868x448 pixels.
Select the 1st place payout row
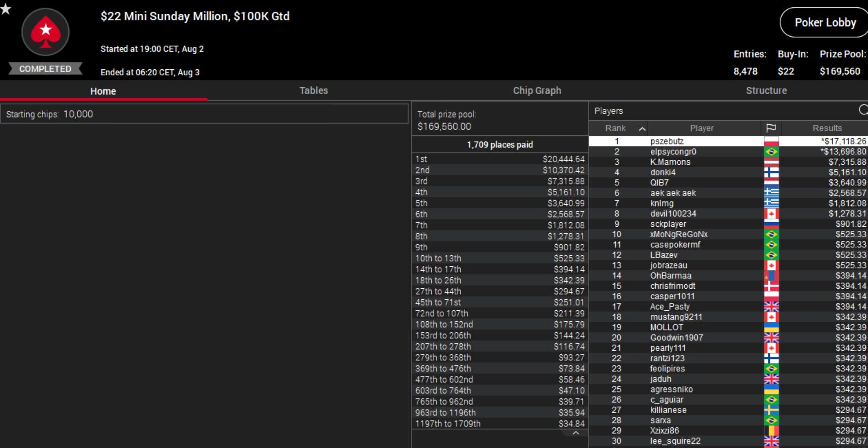[x=500, y=159]
